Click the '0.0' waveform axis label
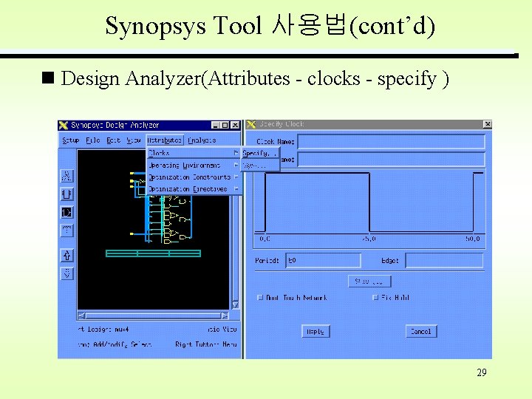The width and height of the screenshot is (532, 399). (265, 239)
